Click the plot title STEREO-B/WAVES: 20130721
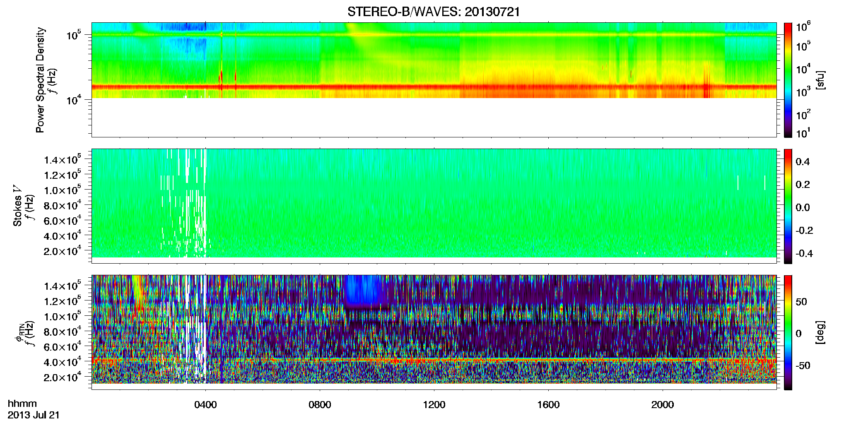Screen dimensions: 868x447 point(434,12)
